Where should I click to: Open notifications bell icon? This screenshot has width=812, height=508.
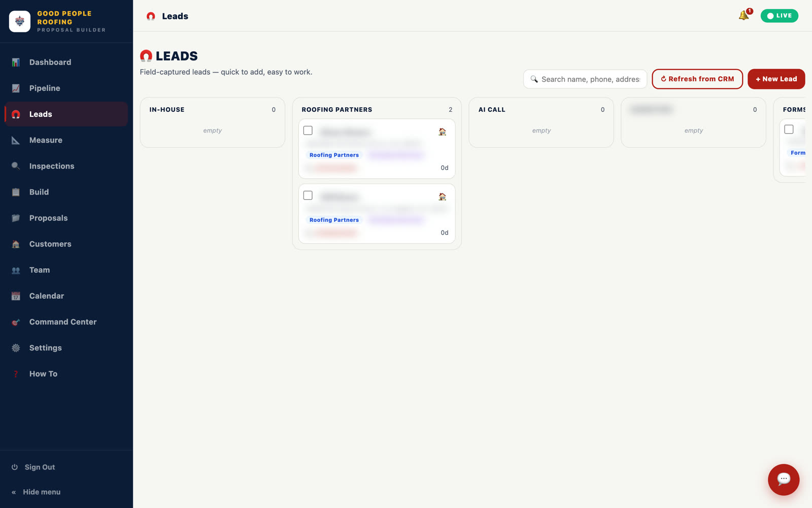coord(744,15)
